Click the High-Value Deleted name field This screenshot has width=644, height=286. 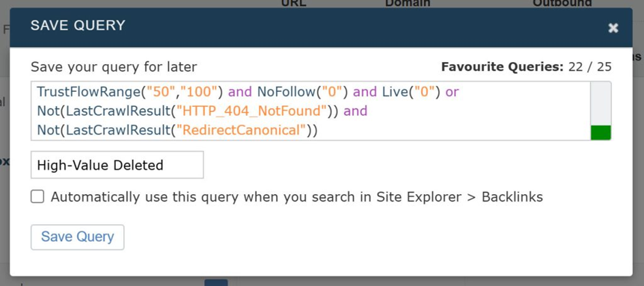[117, 165]
